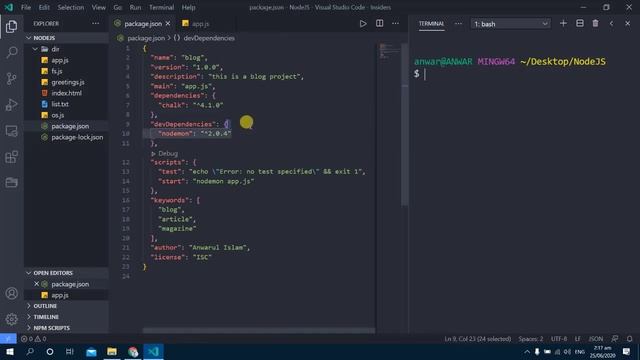Open editor More Actions ellipsis
Screen dimensions: 640x360
point(396,24)
